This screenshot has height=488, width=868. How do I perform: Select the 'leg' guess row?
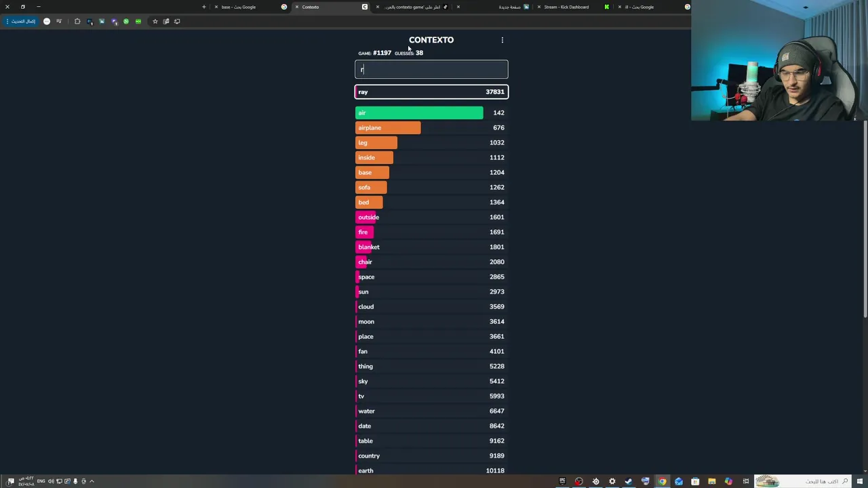[431, 142]
